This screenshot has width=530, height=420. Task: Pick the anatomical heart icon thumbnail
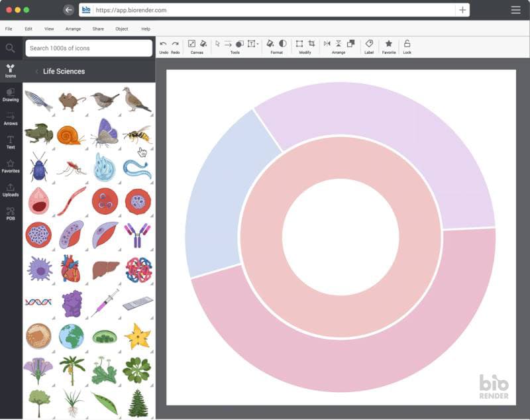point(71,269)
